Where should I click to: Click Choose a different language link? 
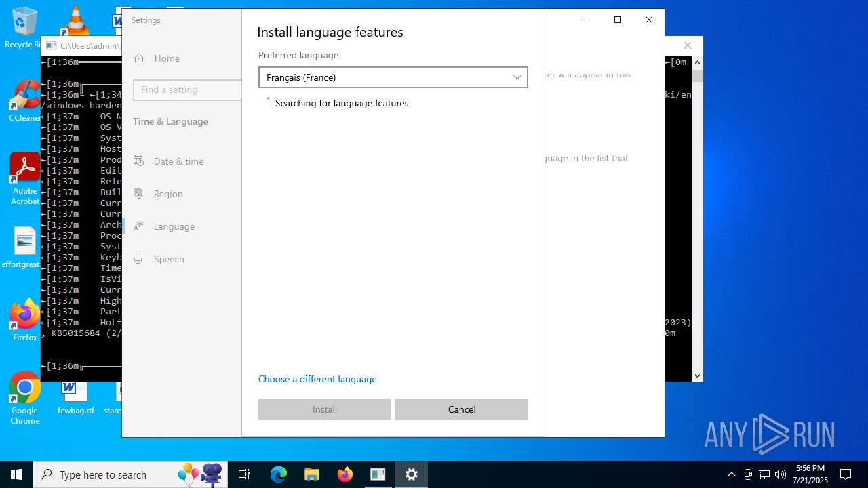tap(317, 379)
